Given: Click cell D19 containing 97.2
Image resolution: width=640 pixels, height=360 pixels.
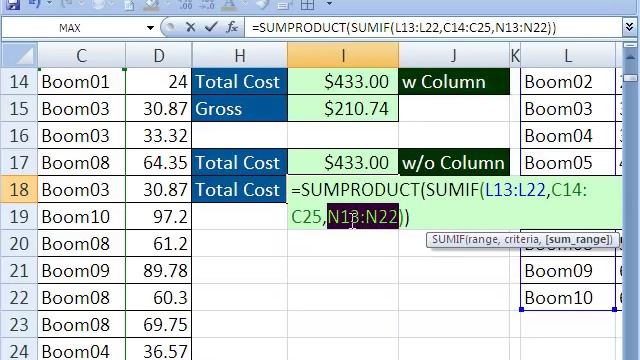Looking at the screenshot, I should click(158, 216).
